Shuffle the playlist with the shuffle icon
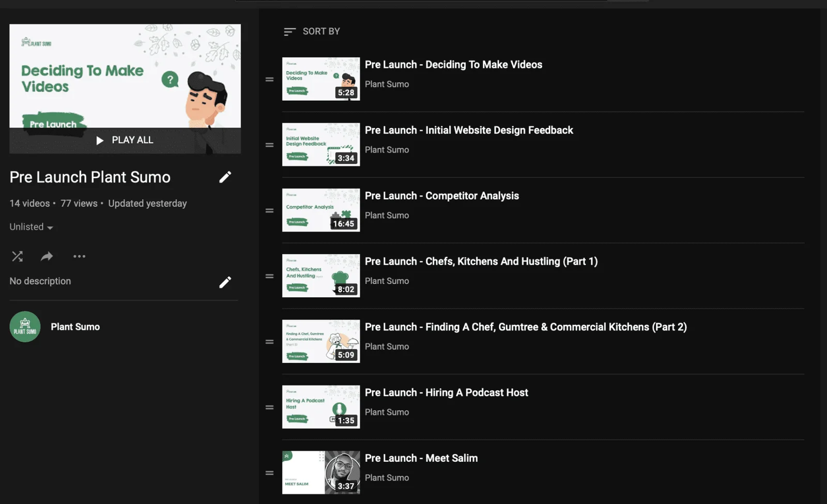827x504 pixels. 17,256
